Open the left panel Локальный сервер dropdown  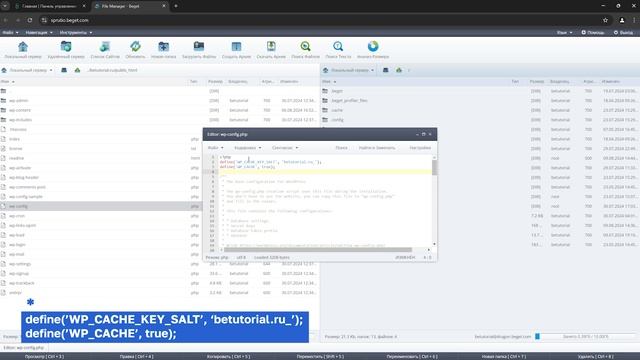28,70
